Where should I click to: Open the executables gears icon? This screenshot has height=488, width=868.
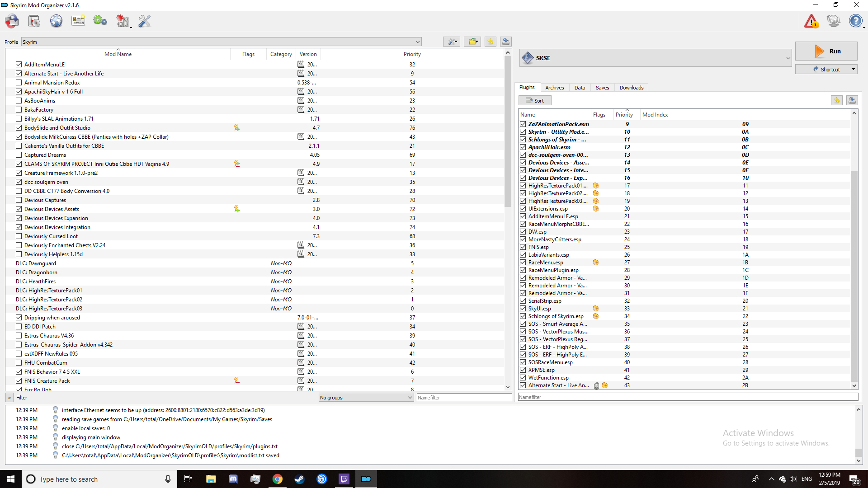point(100,21)
